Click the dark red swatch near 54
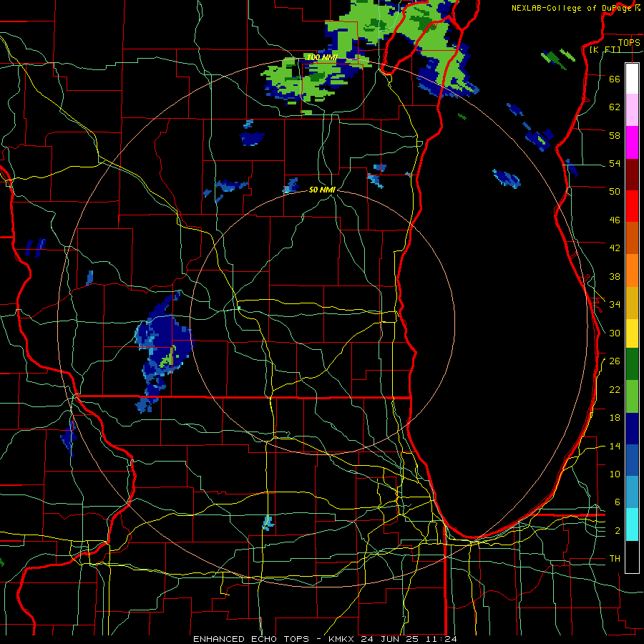Screen dimensions: 644x644 coord(632,175)
